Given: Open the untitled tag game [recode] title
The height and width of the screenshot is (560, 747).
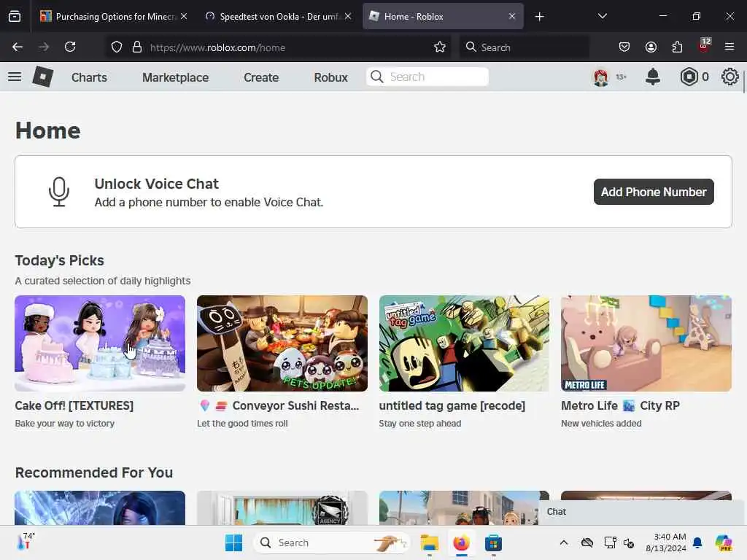Looking at the screenshot, I should 452,405.
